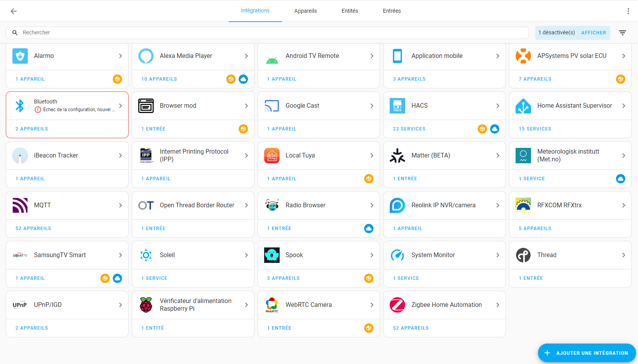Switch to the Entrées tab
Viewport: 638px width, 364px height.
392,11
